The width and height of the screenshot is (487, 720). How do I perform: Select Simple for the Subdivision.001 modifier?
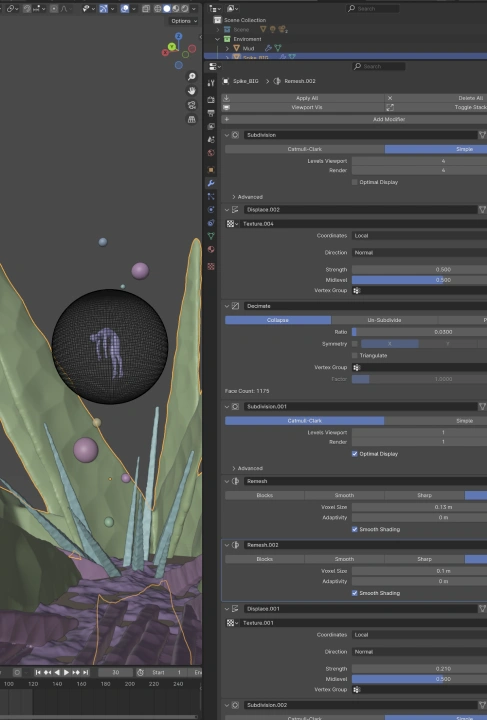pyautogui.click(x=436, y=421)
